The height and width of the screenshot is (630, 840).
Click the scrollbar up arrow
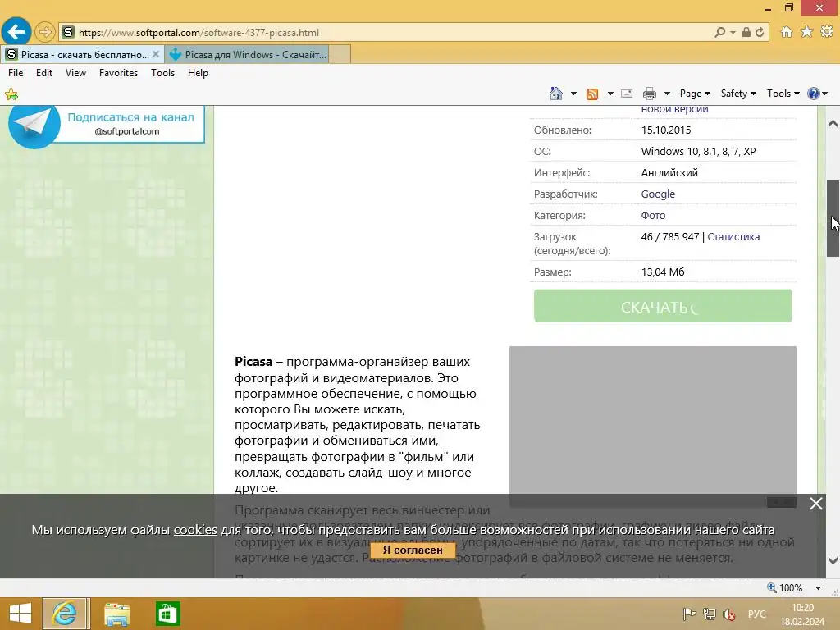point(833,124)
